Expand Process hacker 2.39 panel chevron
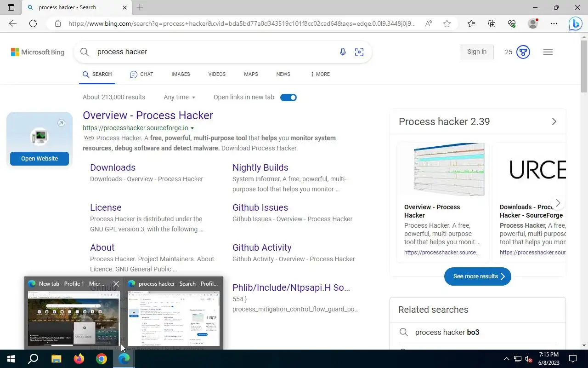The width and height of the screenshot is (588, 368). 554,121
